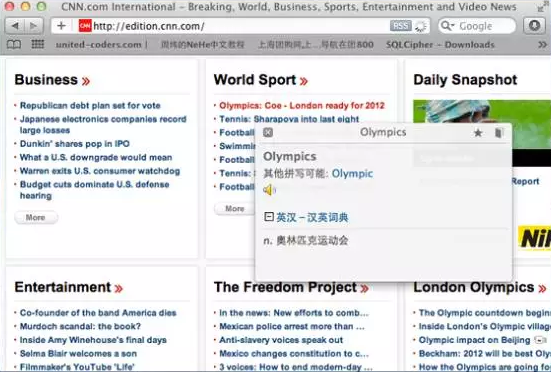The image size is (551, 372).
Task: Click the CNN favicon in the address bar
Action: click(85, 26)
